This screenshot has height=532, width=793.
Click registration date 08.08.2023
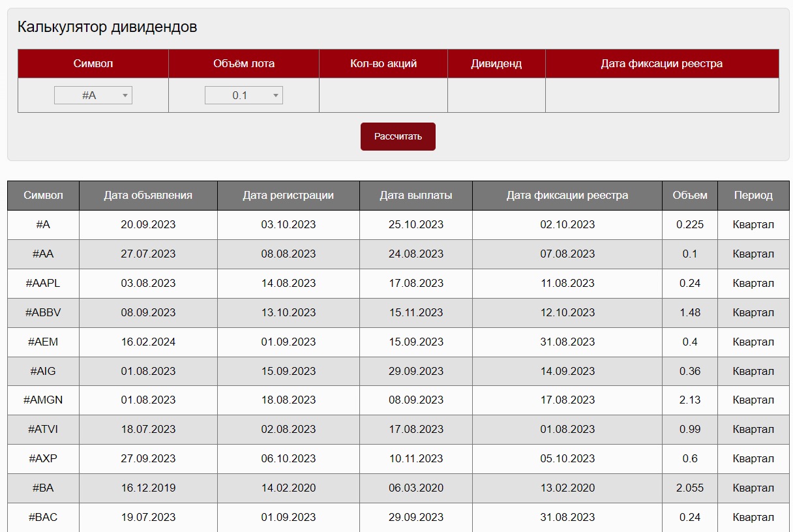pos(288,254)
